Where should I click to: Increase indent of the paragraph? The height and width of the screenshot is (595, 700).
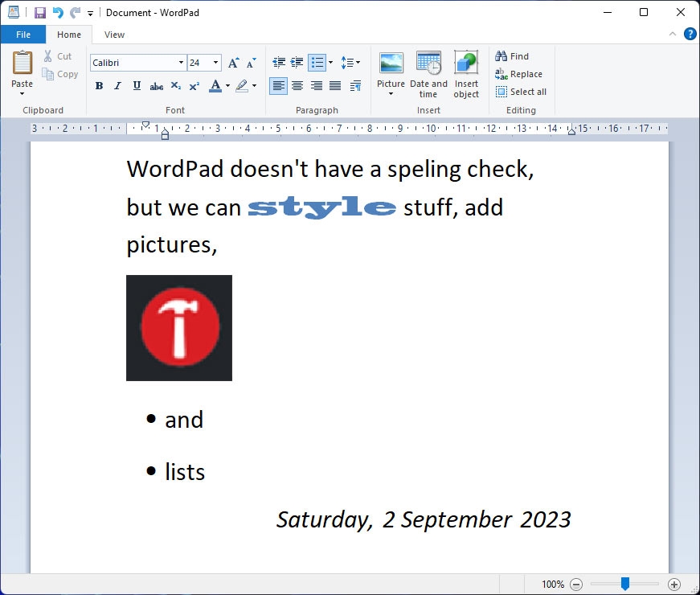click(297, 62)
